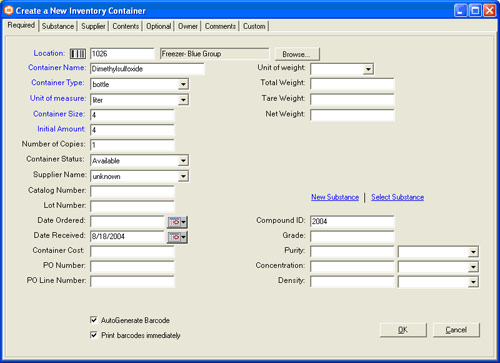The height and width of the screenshot is (363, 500).
Task: Click the Net Weight field
Action: click(x=352, y=115)
